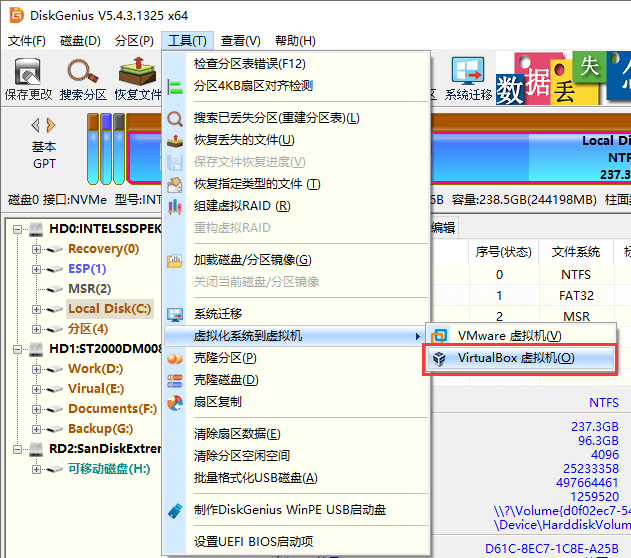
Task: Click the 序号(状态) column header
Action: tap(503, 252)
